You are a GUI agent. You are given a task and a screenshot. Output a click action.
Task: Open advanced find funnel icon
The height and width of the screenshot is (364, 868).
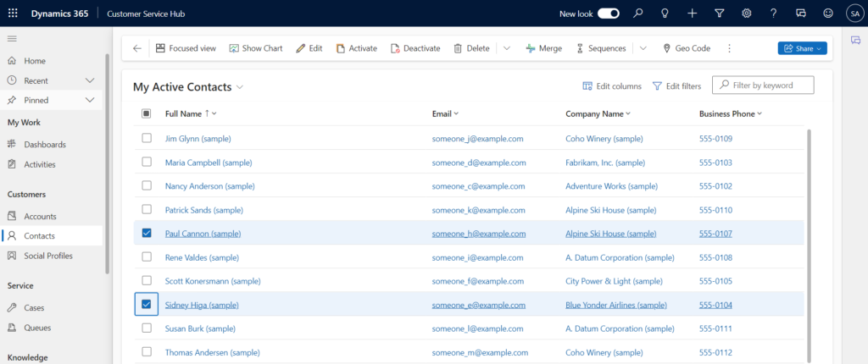pos(720,14)
